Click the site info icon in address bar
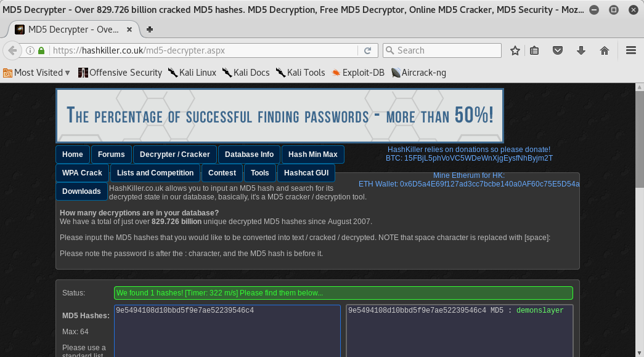 [x=29, y=50]
